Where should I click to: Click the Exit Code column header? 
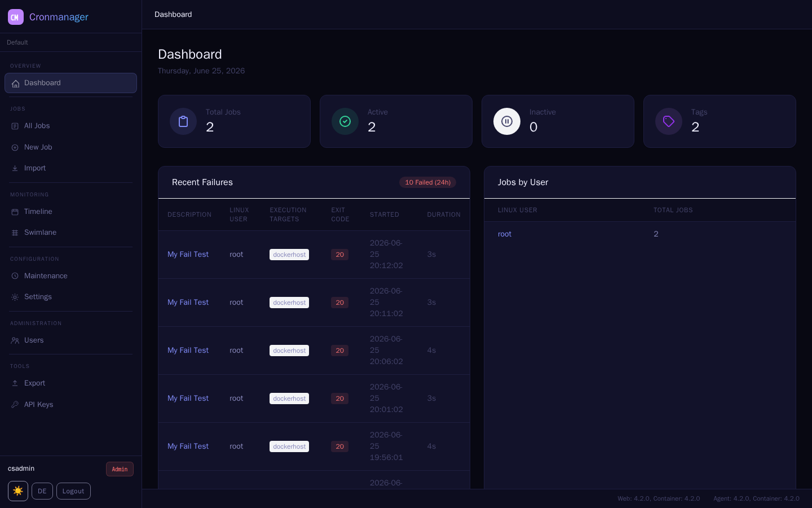340,214
